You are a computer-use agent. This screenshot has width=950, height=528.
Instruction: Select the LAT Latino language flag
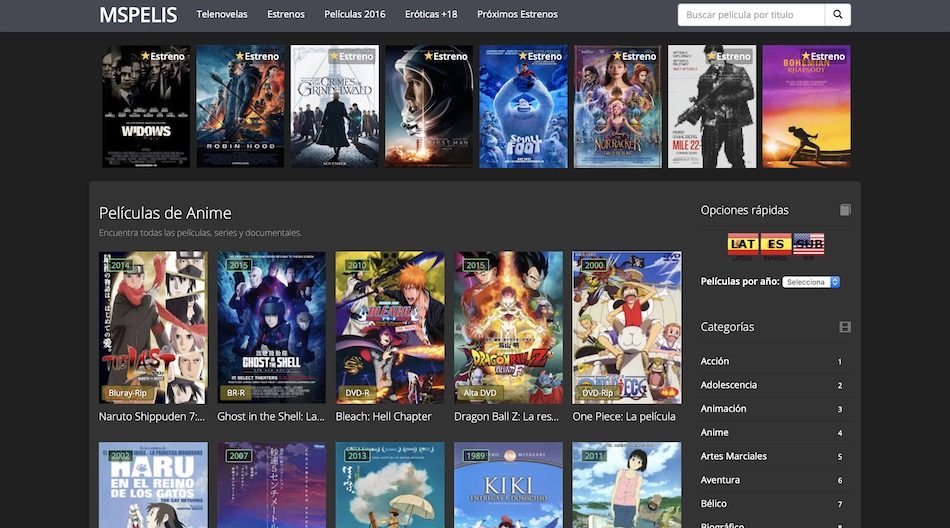(x=742, y=243)
